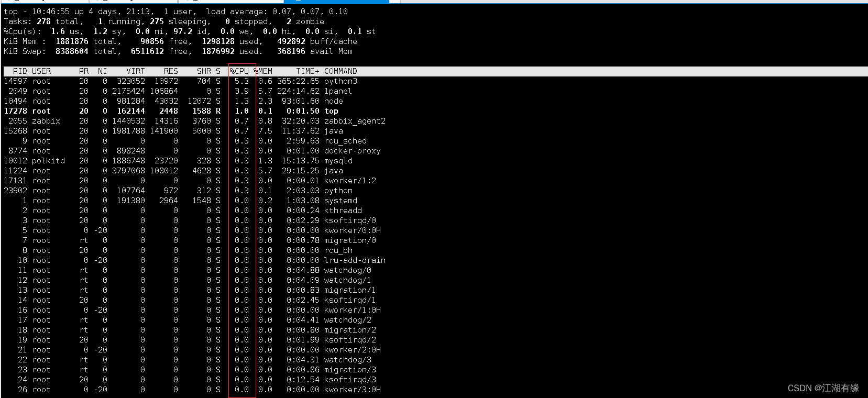Select the migration/3 command name
The width and height of the screenshot is (868, 398).
(350, 370)
